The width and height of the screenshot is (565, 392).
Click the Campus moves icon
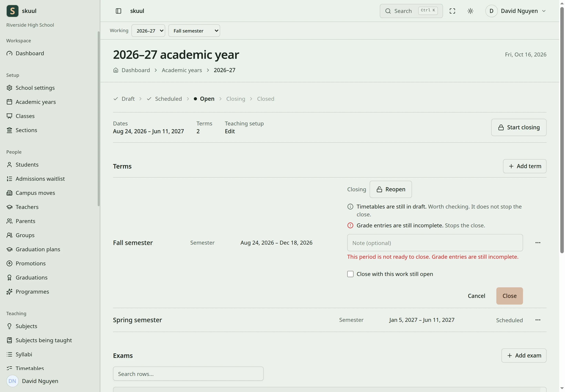click(x=9, y=193)
